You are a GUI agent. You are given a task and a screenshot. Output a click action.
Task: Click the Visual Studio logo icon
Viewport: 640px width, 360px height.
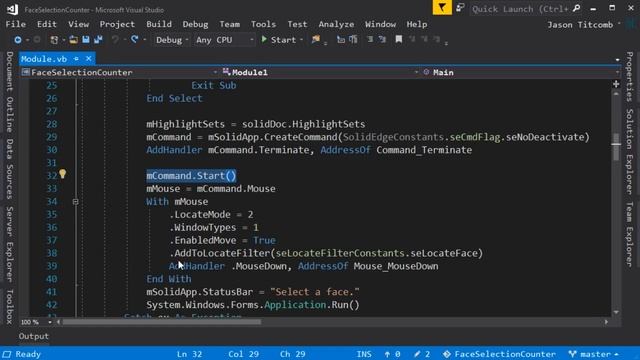[x=12, y=9]
